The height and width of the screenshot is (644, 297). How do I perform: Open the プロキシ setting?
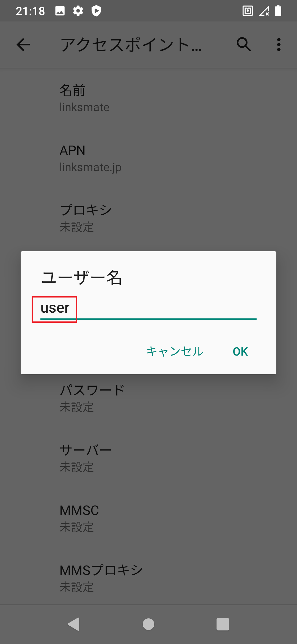click(148, 218)
